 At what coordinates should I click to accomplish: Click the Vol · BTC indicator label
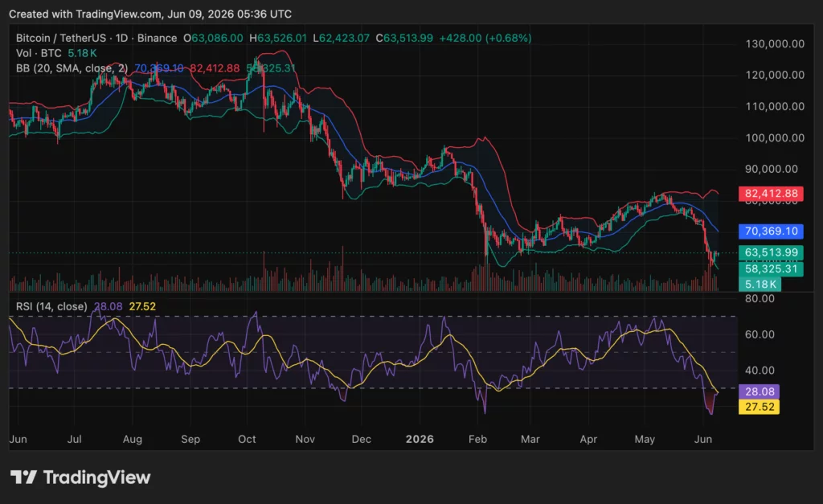pyautogui.click(x=39, y=53)
